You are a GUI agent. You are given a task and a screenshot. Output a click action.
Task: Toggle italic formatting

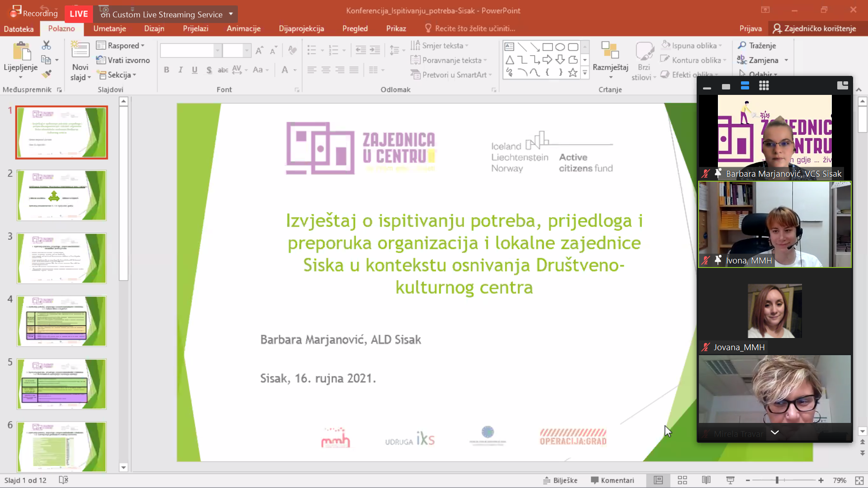(180, 70)
